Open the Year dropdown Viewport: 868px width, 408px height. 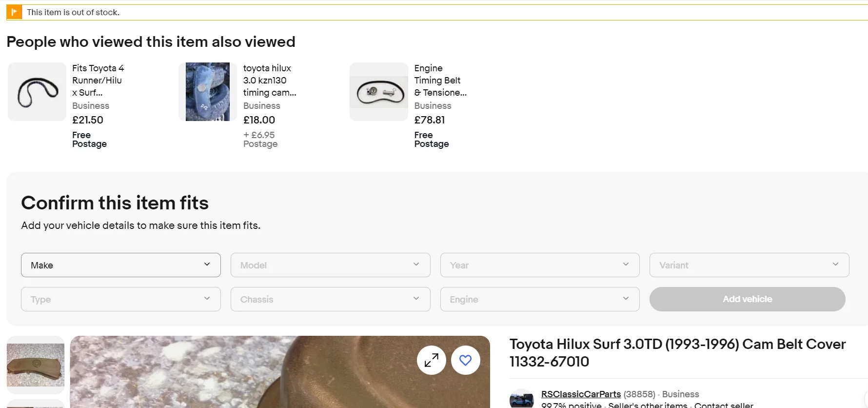(x=540, y=265)
